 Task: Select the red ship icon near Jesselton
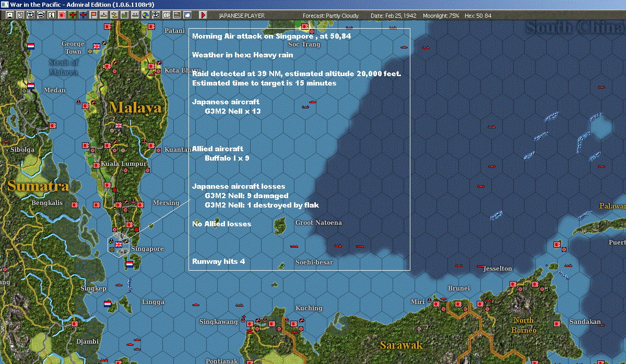tap(480, 266)
